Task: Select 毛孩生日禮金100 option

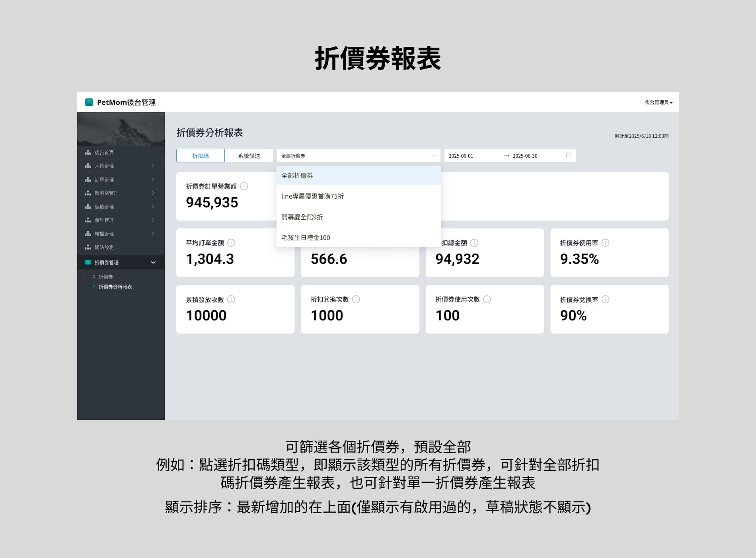Action: 359,238
